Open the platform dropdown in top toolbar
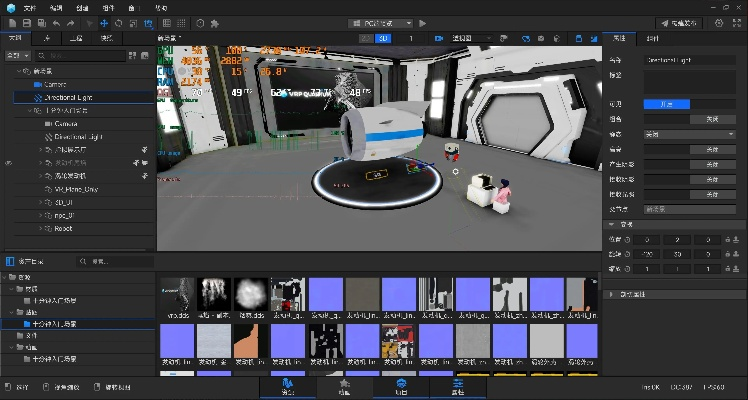The height and width of the screenshot is (400, 748). coord(382,22)
